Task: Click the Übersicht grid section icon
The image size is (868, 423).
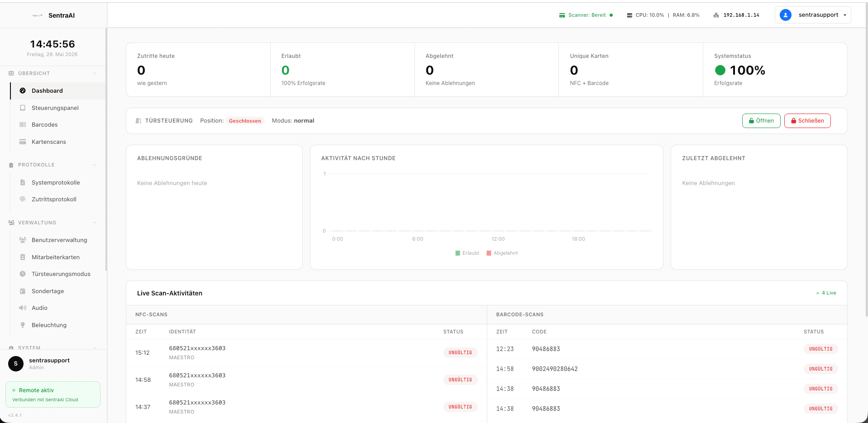Action: click(x=11, y=73)
